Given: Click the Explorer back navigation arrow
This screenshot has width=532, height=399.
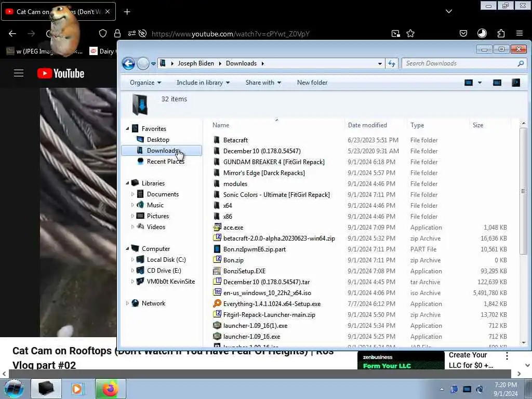Looking at the screenshot, I should pos(129,63).
